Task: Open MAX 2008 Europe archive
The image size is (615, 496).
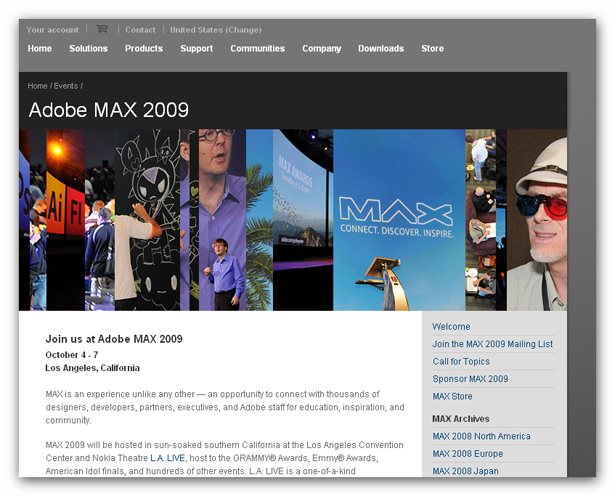Action: [x=468, y=454]
